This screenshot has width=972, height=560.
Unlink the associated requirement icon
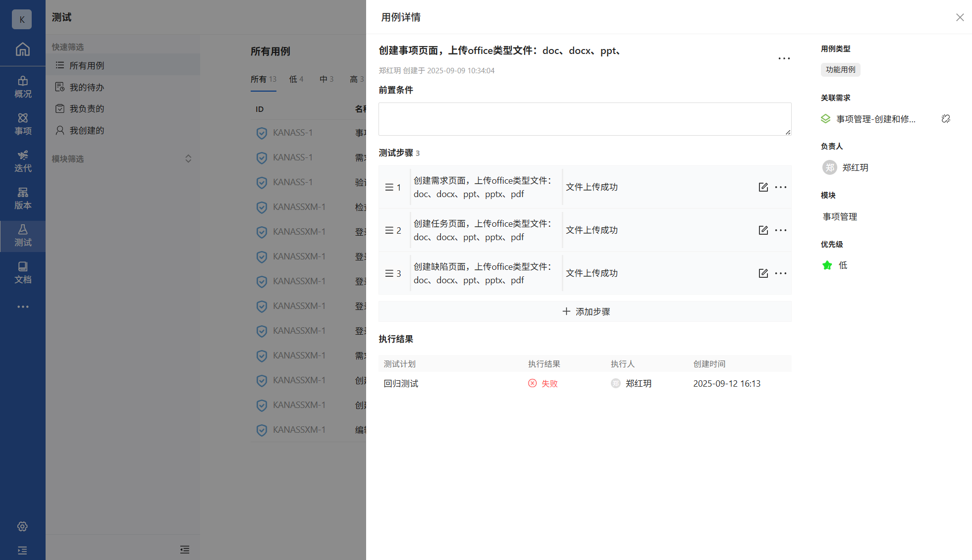pyautogui.click(x=946, y=119)
